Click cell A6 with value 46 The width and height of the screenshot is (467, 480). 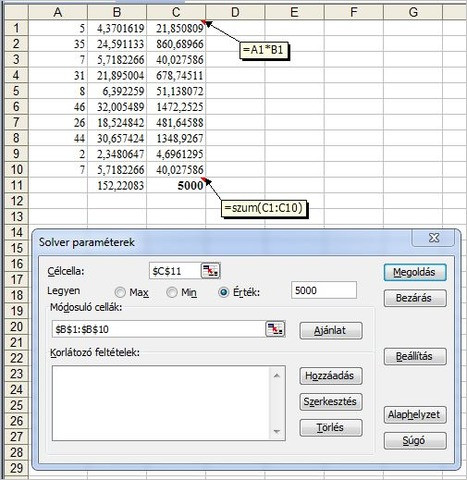point(58,107)
